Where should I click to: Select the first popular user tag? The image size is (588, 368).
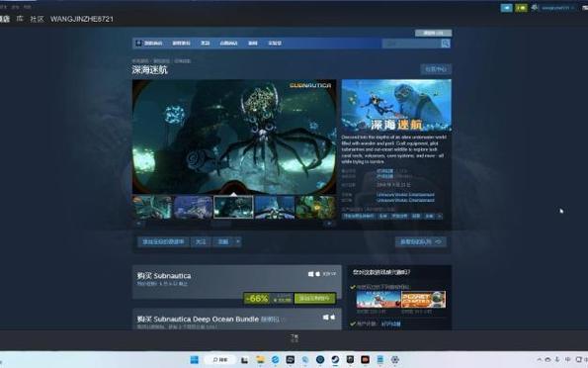click(359, 217)
